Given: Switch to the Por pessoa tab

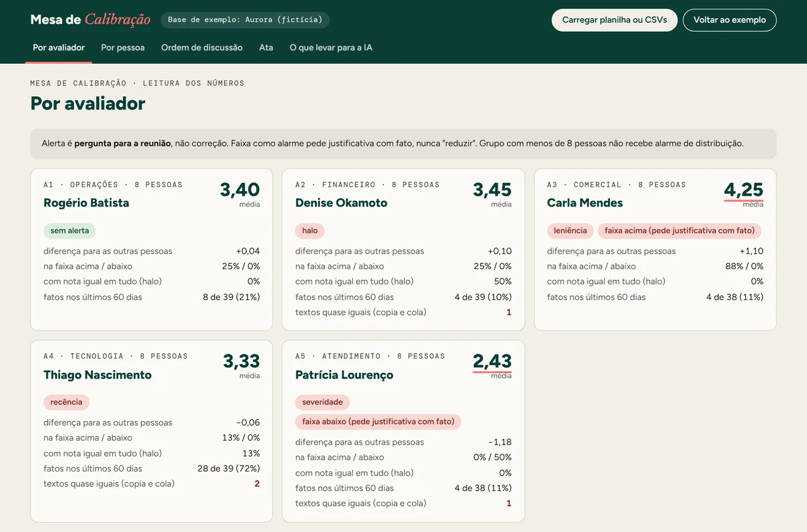Looking at the screenshot, I should pos(123,48).
